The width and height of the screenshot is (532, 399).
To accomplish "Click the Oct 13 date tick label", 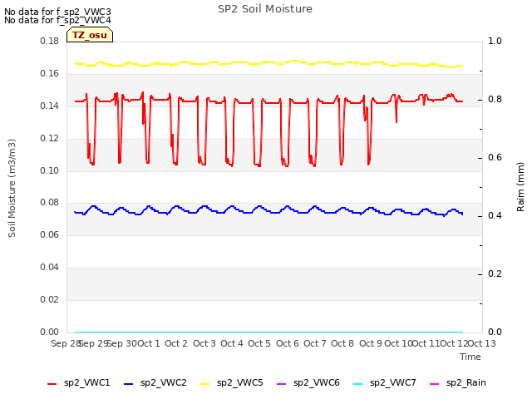I will coord(482,343).
